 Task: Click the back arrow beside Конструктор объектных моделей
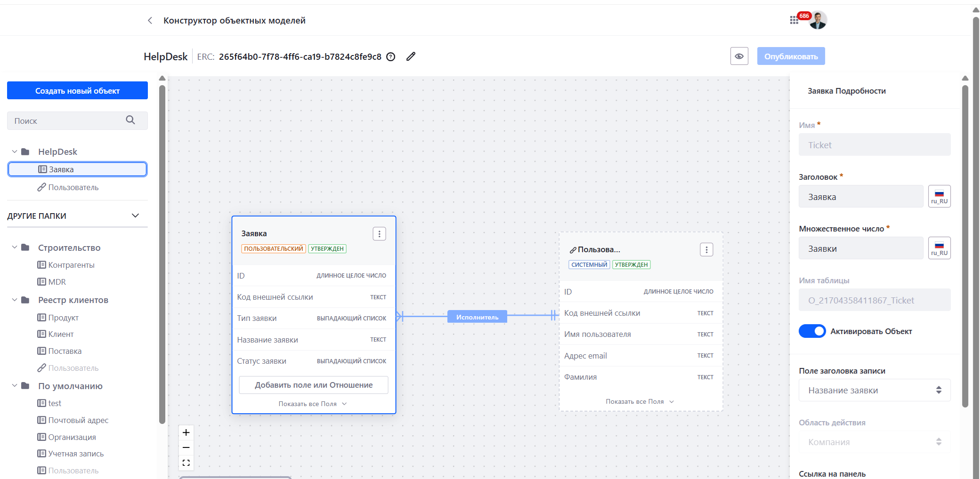(150, 20)
